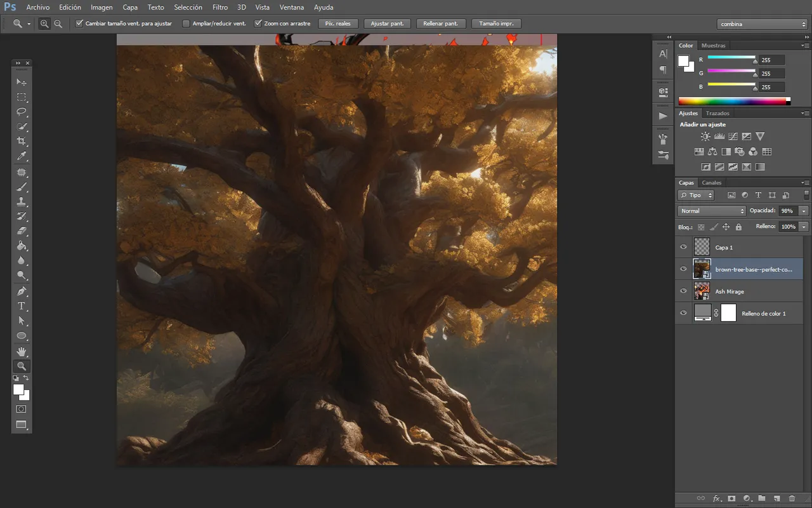Change screen mode at toolbox bottom
This screenshot has height=508, width=812.
click(22, 425)
